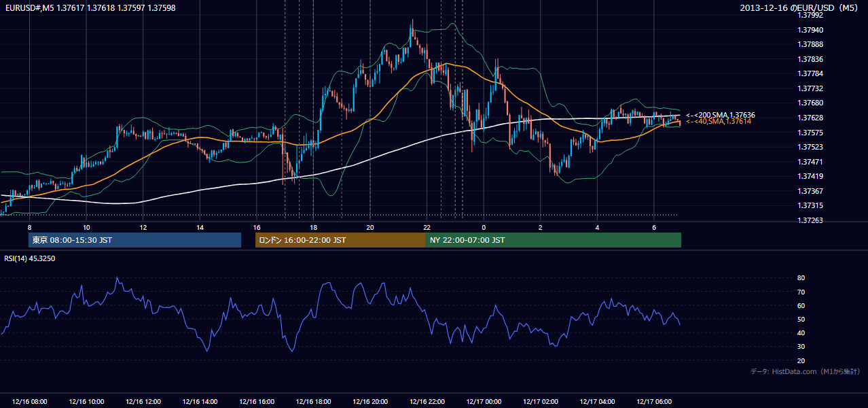Click hour tick label 14 under price chart
Viewport: 868px width, 408px height.
200,227
